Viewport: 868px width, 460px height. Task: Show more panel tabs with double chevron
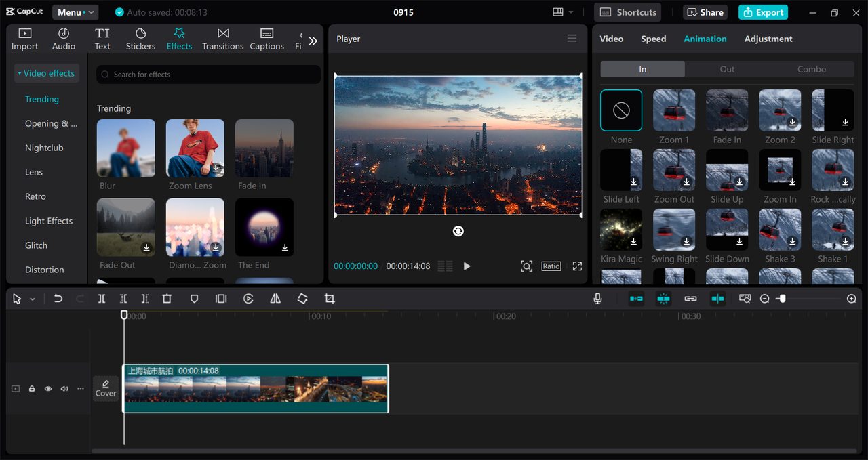[313, 41]
